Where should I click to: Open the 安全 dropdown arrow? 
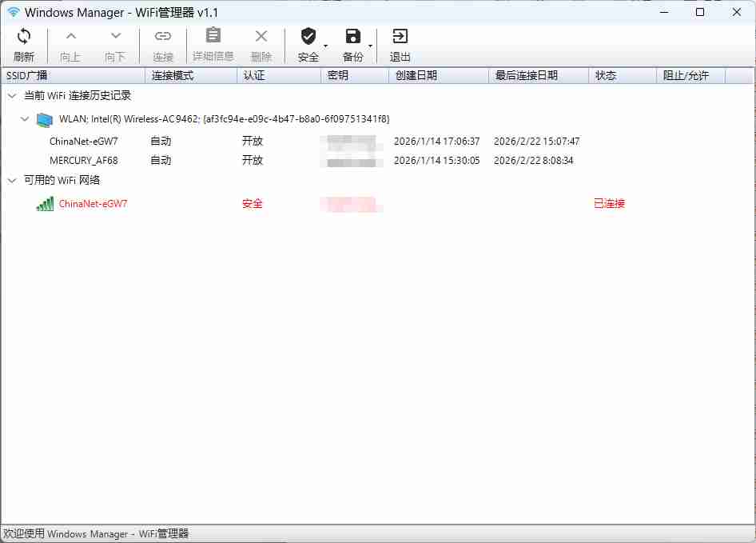[x=325, y=46]
